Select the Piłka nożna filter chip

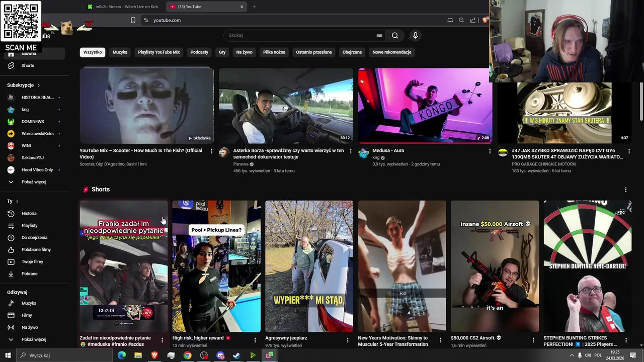click(x=274, y=52)
